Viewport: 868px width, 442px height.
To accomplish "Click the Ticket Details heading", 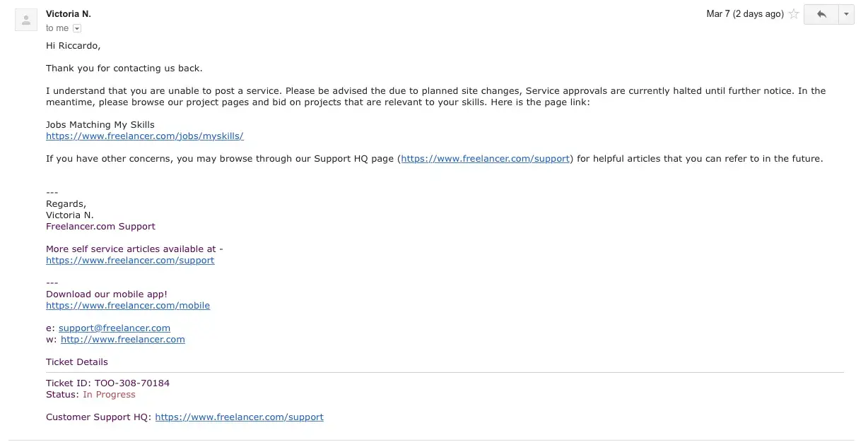I will point(77,362).
